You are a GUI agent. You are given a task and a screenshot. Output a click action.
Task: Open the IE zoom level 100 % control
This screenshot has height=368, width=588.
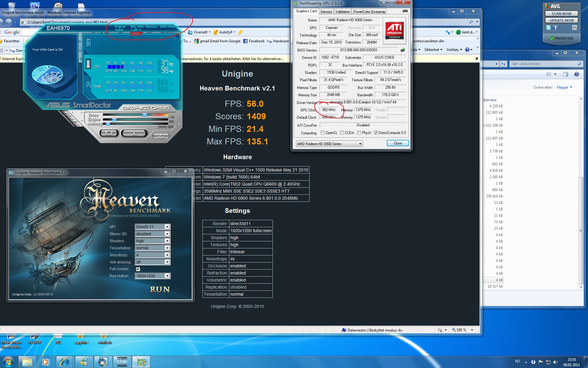462,330
